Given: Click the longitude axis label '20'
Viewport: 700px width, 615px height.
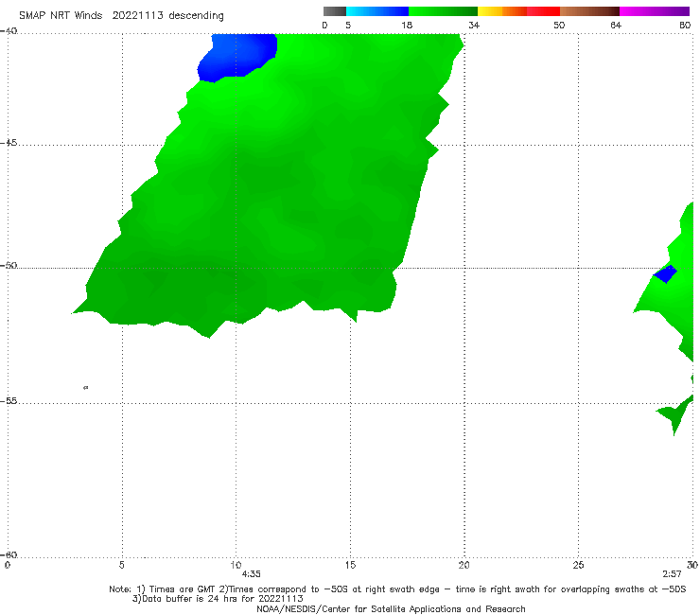Looking at the screenshot, I should [x=464, y=565].
